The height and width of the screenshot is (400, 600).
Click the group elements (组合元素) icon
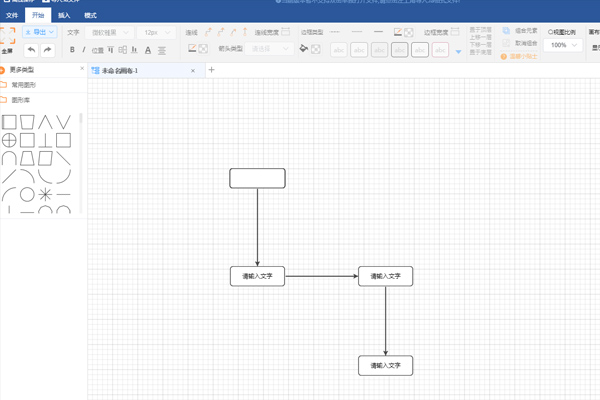click(x=507, y=32)
